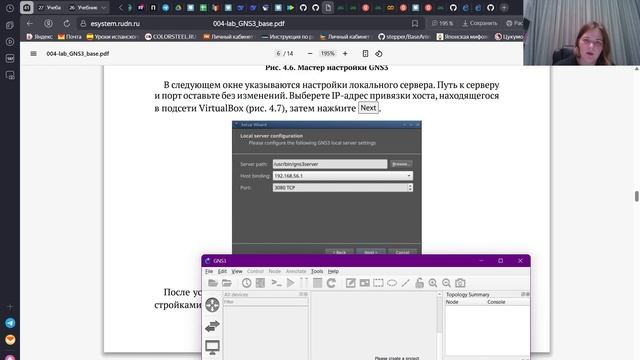Open the Почта bookmark
The width and height of the screenshot is (640, 360).
tap(69, 37)
